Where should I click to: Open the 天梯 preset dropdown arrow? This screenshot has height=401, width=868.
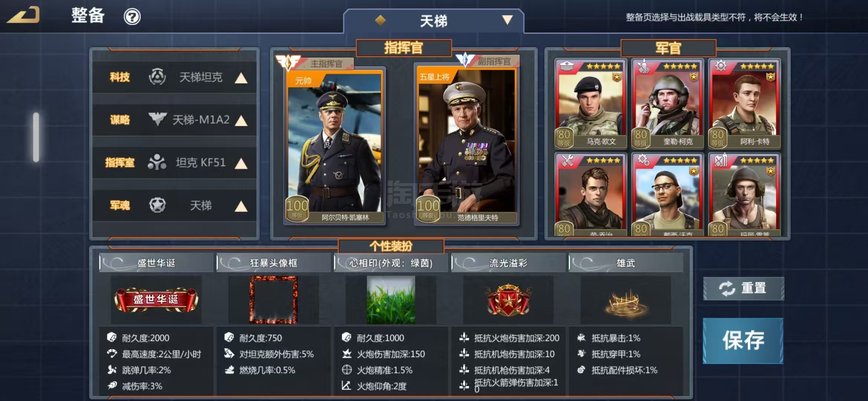[x=507, y=20]
